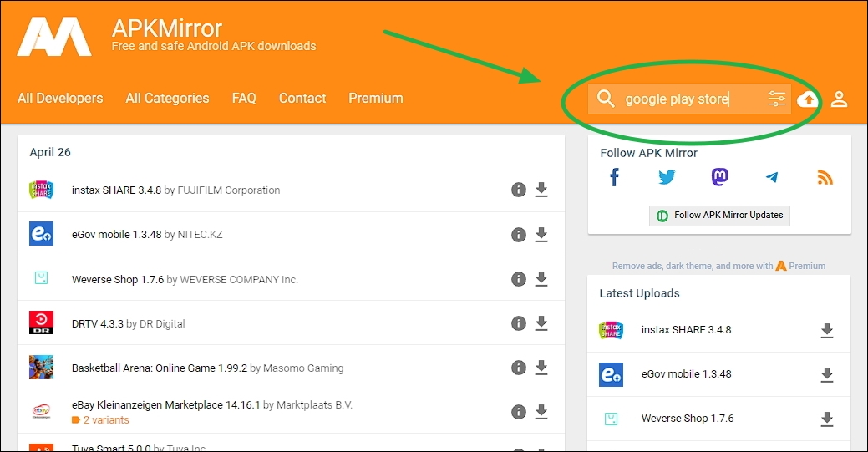Download instax SHARE from Latest Uploads
Image resolution: width=868 pixels, height=452 pixels.
pyautogui.click(x=827, y=331)
